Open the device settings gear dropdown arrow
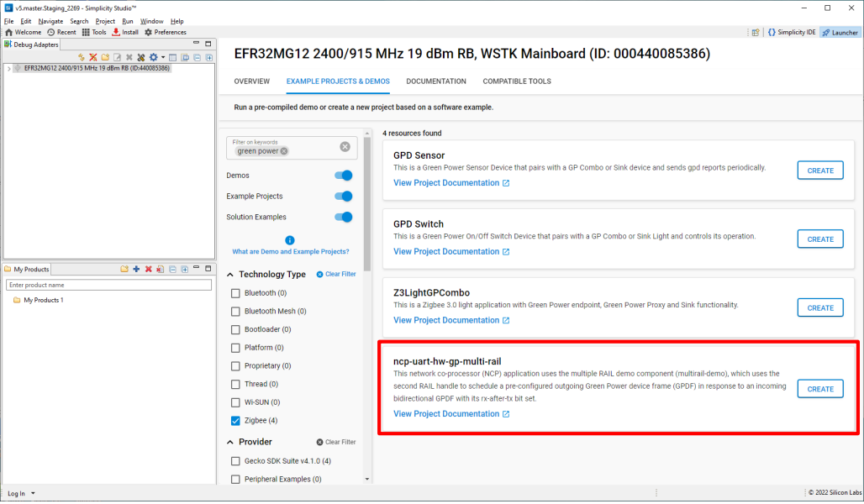864x504 pixels. (162, 57)
